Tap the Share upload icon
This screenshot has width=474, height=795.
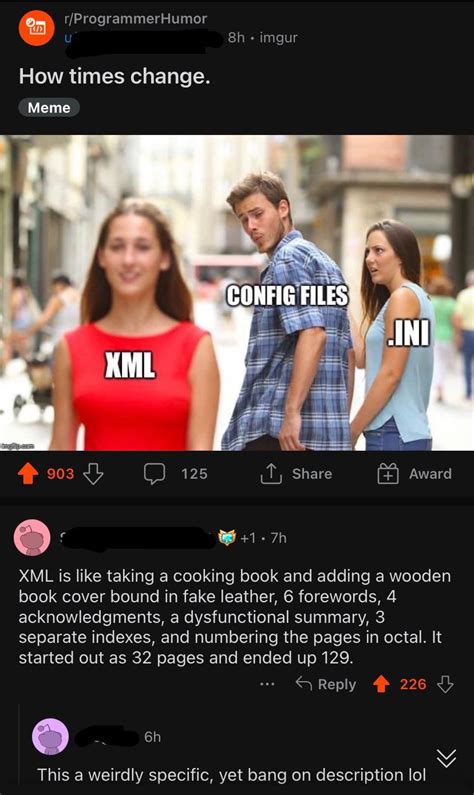tap(271, 474)
